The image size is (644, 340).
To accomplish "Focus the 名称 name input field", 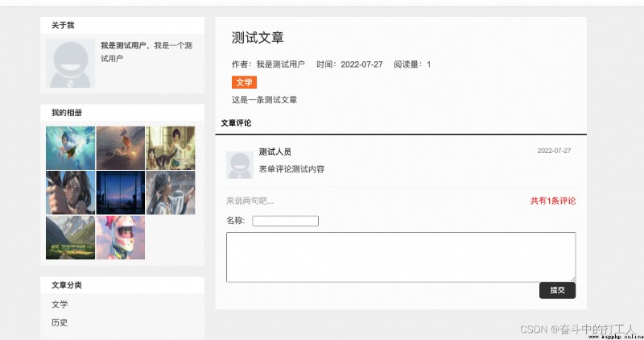I will [x=286, y=221].
